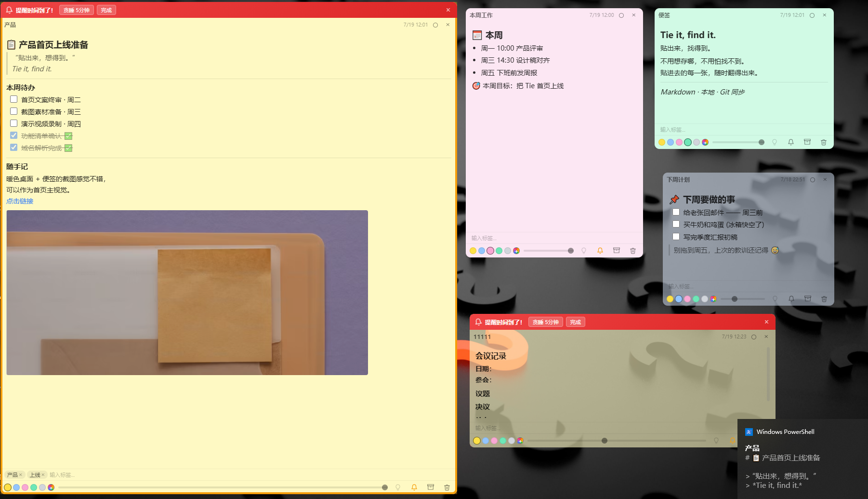
Task: Click trash icon on 下周计划 note
Action: pyautogui.click(x=824, y=299)
